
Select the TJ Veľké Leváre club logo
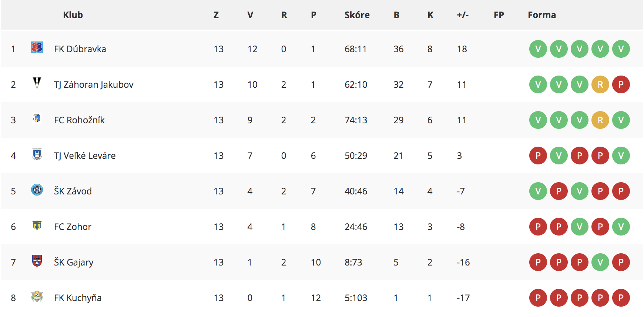pyautogui.click(x=37, y=154)
